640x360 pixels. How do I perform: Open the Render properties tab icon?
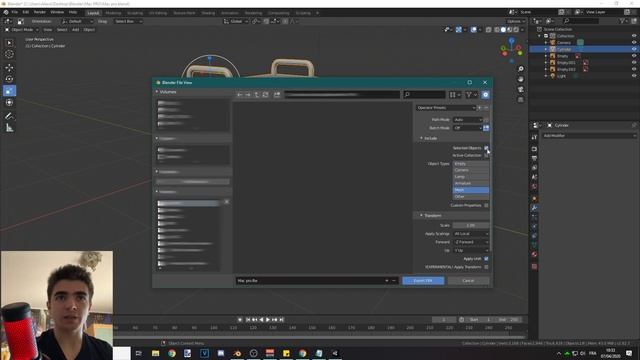[534, 149]
